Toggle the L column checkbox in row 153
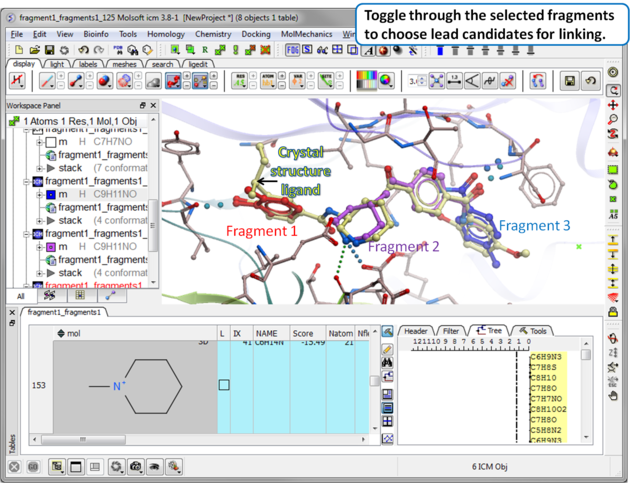Viewport: 630px width, 483px height. tap(224, 385)
